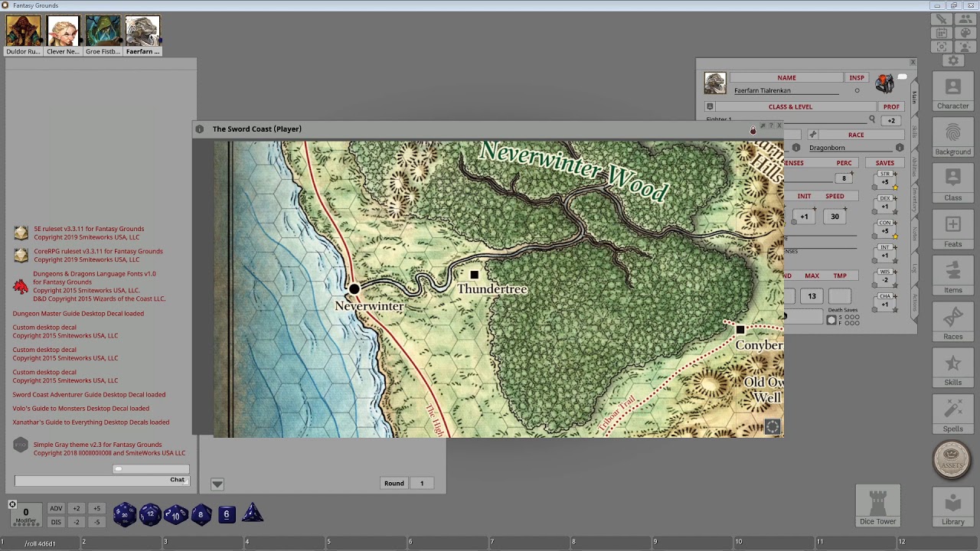Switch to the Notes tab

(x=914, y=233)
